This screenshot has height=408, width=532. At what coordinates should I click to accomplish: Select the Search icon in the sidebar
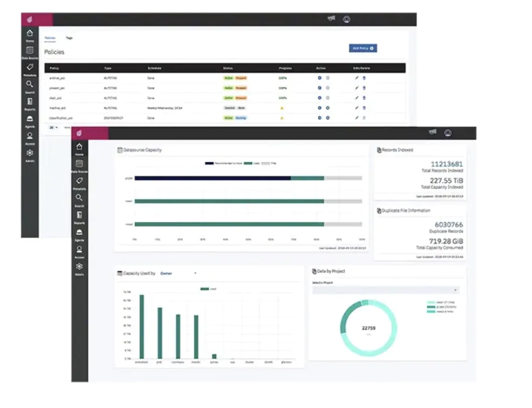pos(80,198)
